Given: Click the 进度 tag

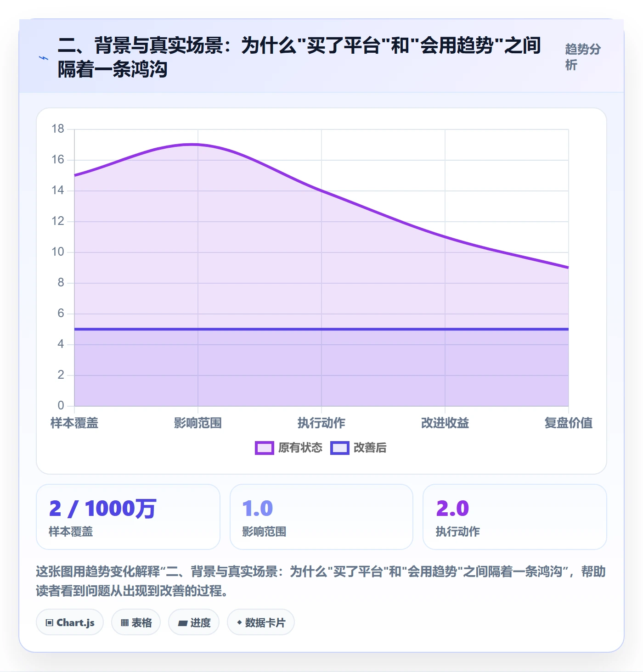Looking at the screenshot, I should point(194,622).
